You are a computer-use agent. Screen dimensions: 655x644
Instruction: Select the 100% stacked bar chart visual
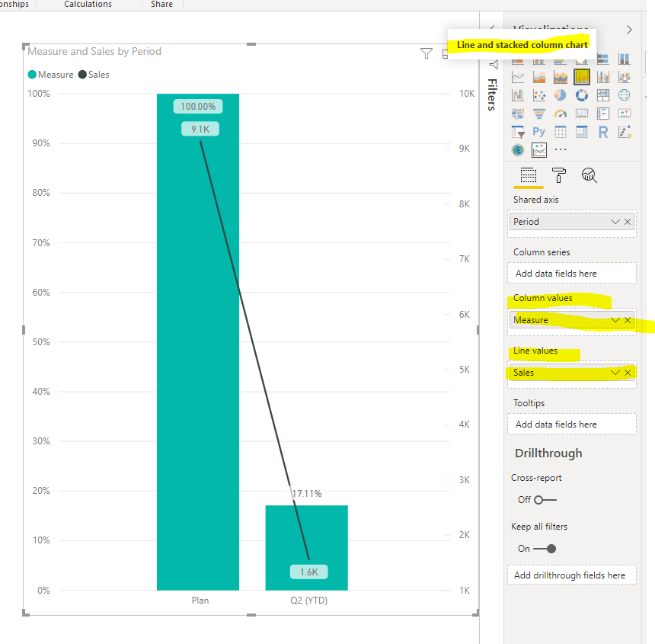tap(602, 59)
